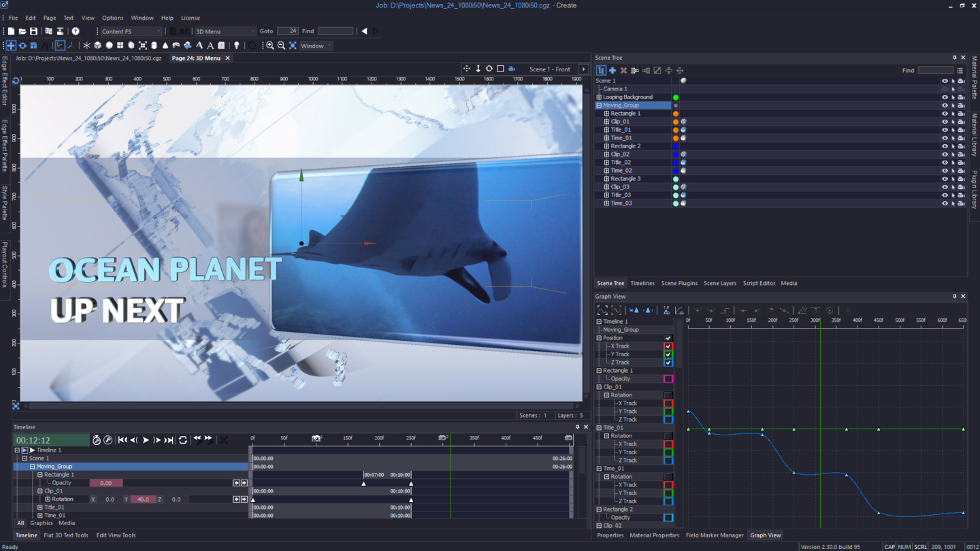Open the Options menu

pos(112,18)
